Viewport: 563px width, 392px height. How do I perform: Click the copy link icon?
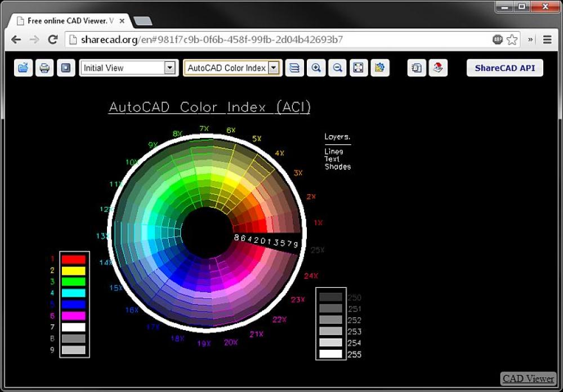point(417,68)
